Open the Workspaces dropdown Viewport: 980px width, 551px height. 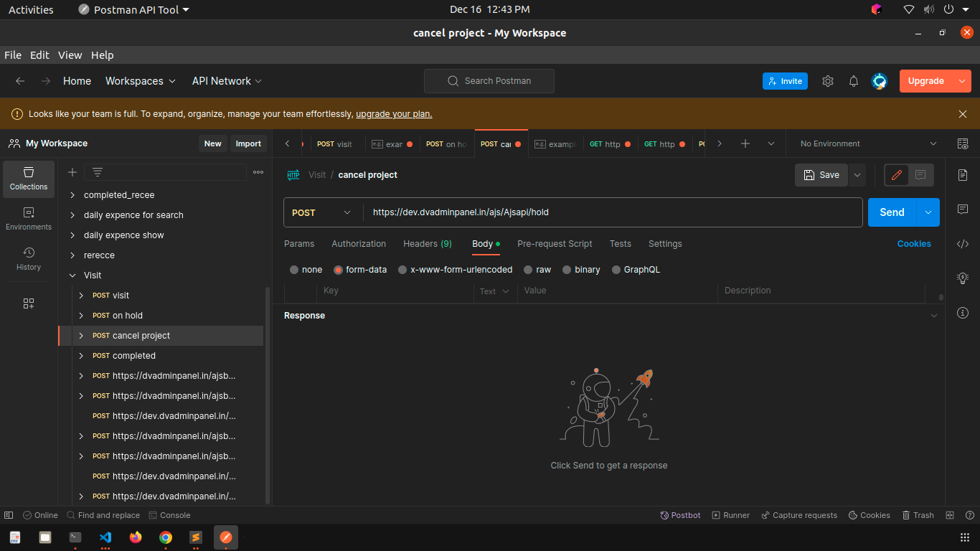(141, 81)
